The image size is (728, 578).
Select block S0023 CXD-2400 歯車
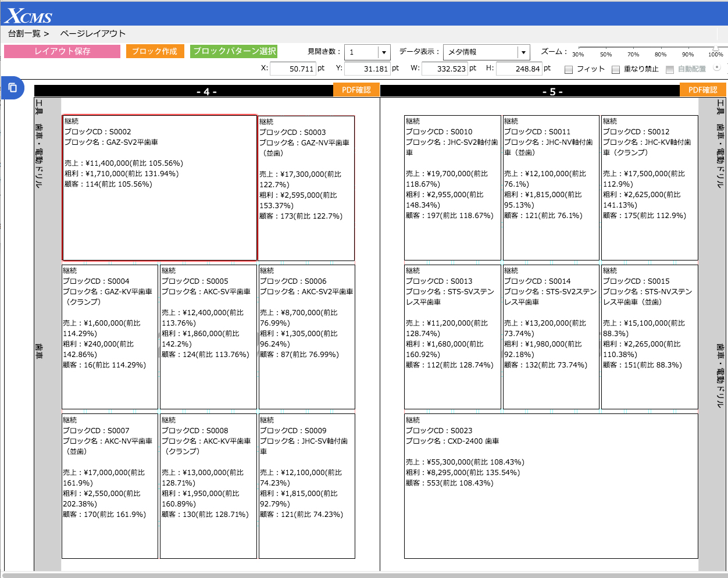point(551,486)
